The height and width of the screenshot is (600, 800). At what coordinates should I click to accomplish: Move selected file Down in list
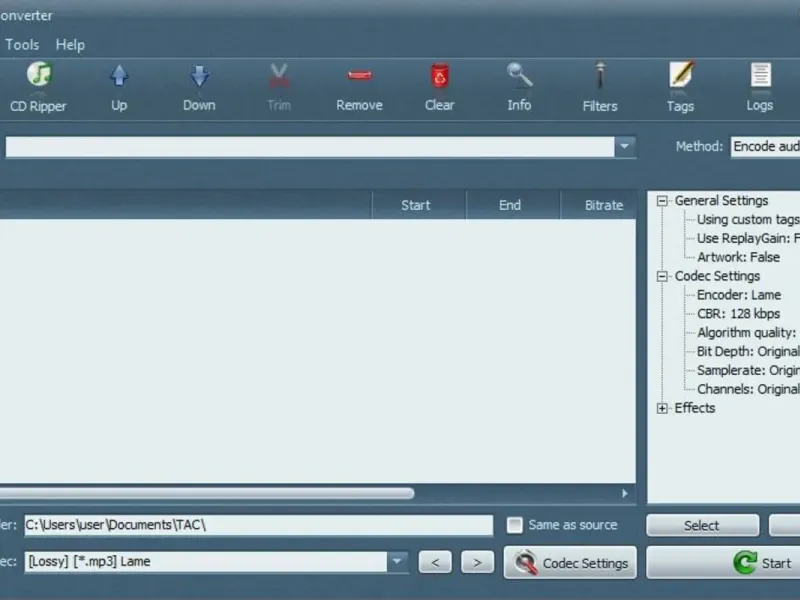(x=199, y=87)
